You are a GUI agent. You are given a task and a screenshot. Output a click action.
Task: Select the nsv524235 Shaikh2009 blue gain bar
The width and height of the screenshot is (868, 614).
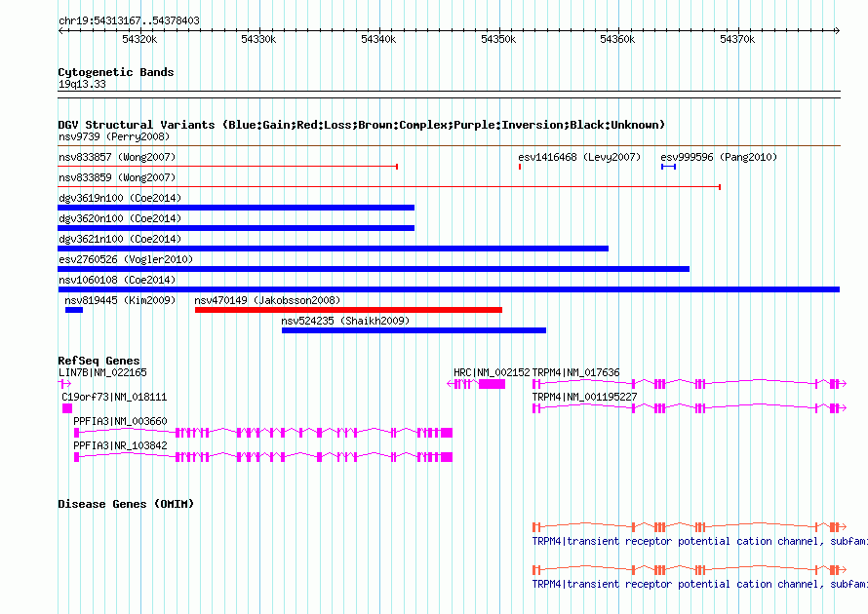click(x=414, y=330)
